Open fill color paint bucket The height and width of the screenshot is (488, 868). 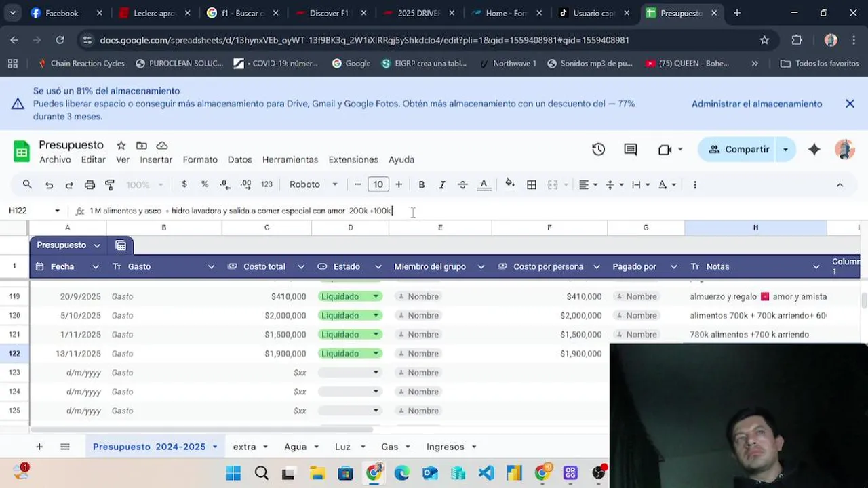(x=510, y=184)
